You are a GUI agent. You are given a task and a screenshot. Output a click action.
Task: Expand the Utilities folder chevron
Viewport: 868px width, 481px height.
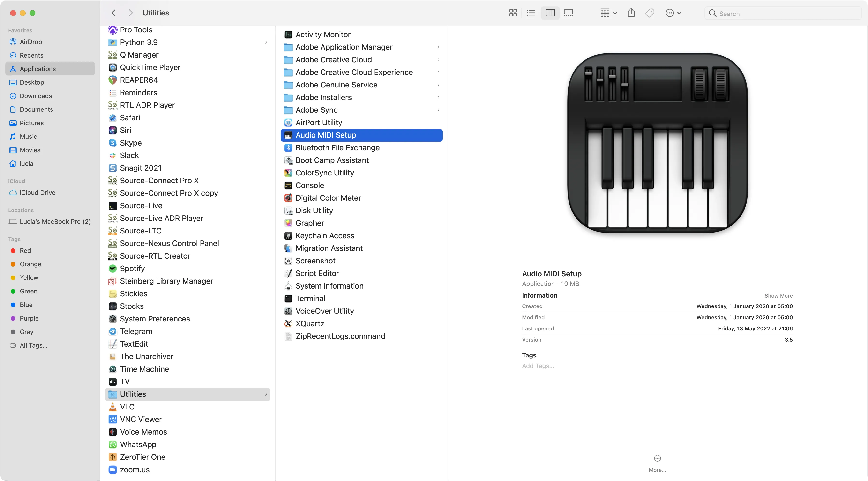pyautogui.click(x=266, y=394)
